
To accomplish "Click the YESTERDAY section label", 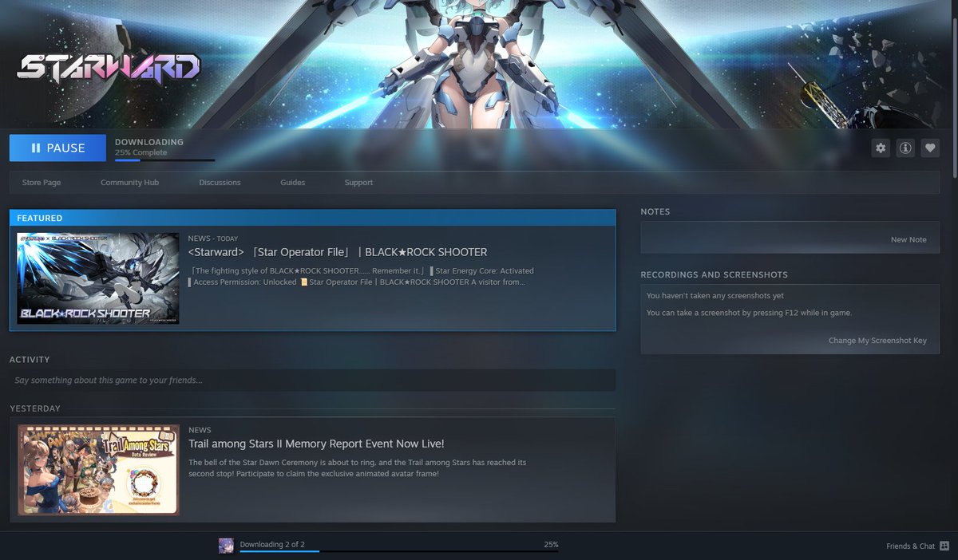I will pyautogui.click(x=35, y=408).
